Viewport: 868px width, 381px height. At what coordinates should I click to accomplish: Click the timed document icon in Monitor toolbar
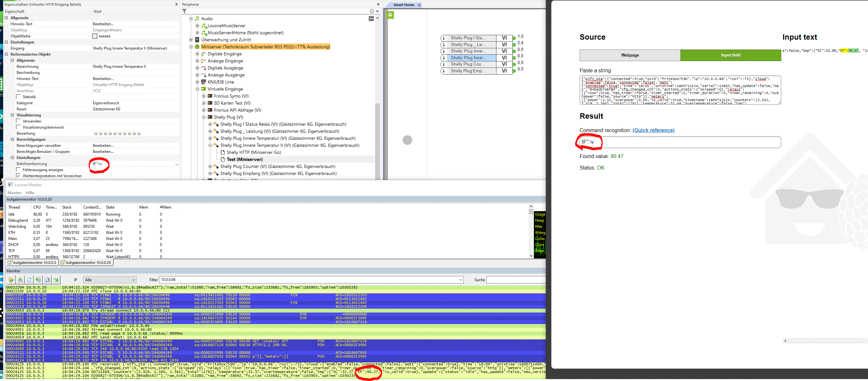click(47, 280)
